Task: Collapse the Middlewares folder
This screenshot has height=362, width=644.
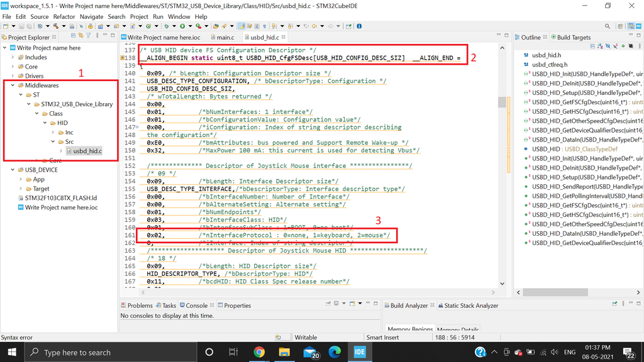Action: pyautogui.click(x=13, y=85)
